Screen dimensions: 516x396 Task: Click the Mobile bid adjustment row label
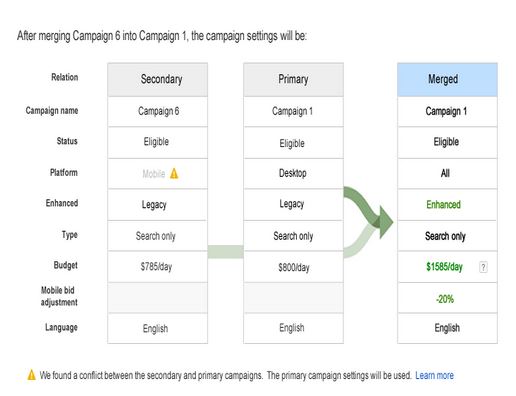pyautogui.click(x=59, y=296)
